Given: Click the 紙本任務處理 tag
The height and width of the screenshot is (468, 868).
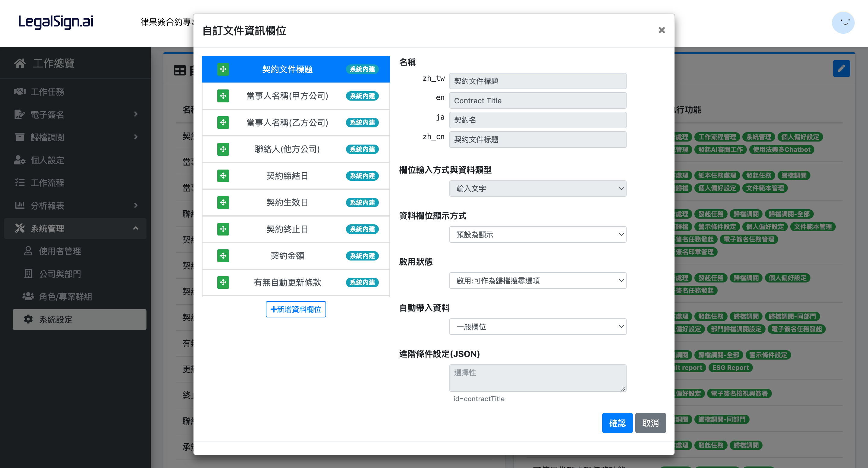Looking at the screenshot, I should coord(717,175).
